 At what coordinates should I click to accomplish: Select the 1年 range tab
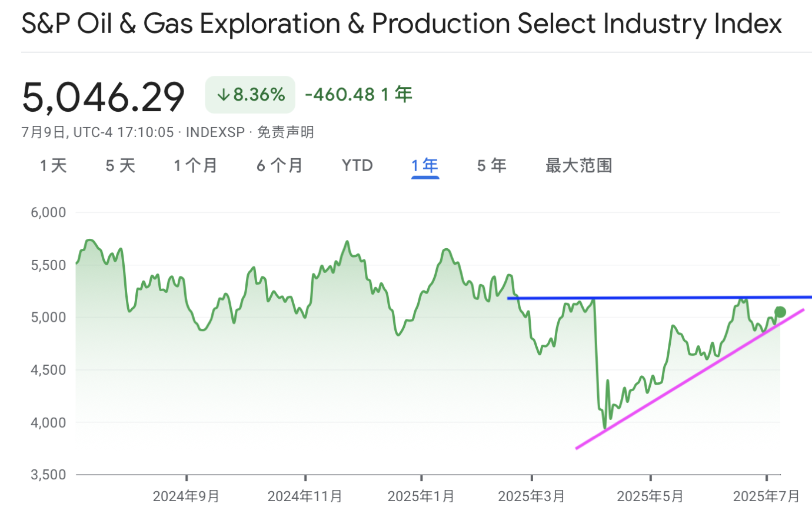[x=425, y=166]
